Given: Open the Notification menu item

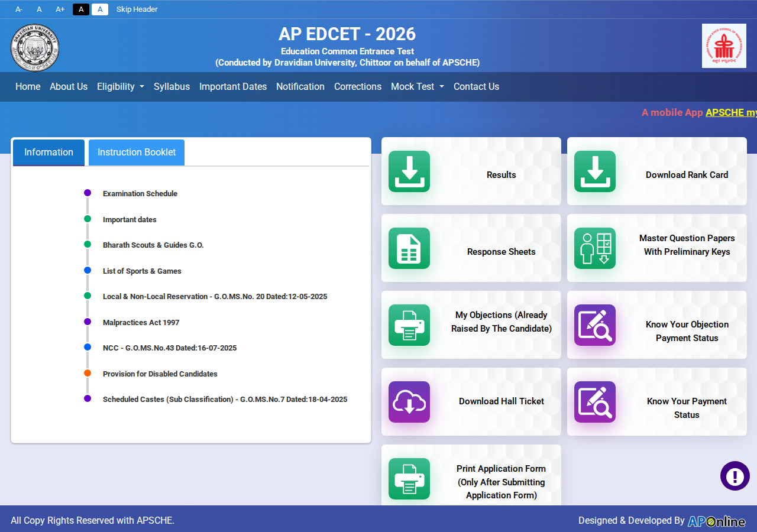Looking at the screenshot, I should tap(300, 86).
